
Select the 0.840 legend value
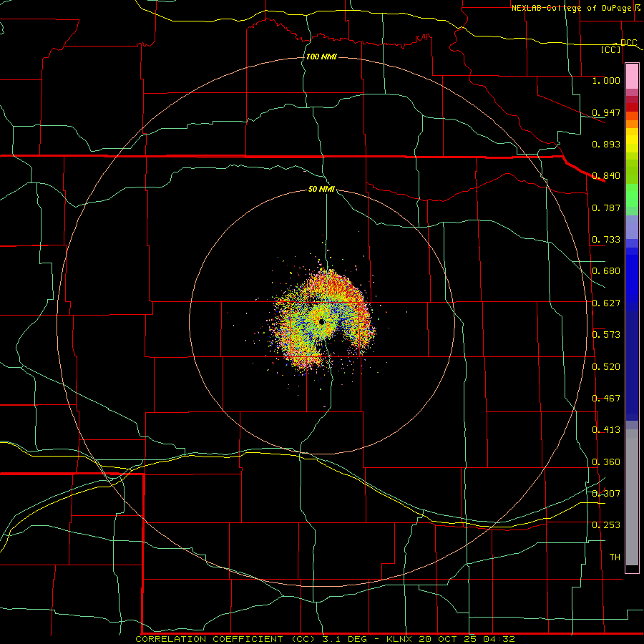point(606,176)
